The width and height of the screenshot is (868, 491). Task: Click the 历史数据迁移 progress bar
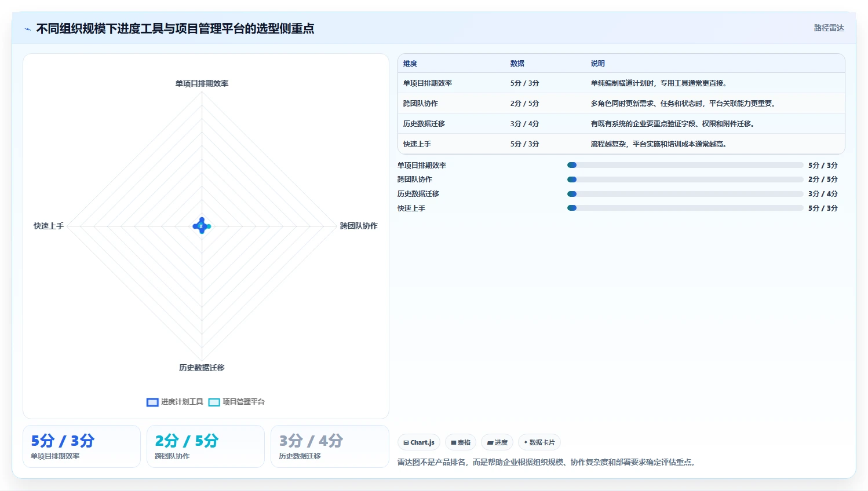[685, 194]
